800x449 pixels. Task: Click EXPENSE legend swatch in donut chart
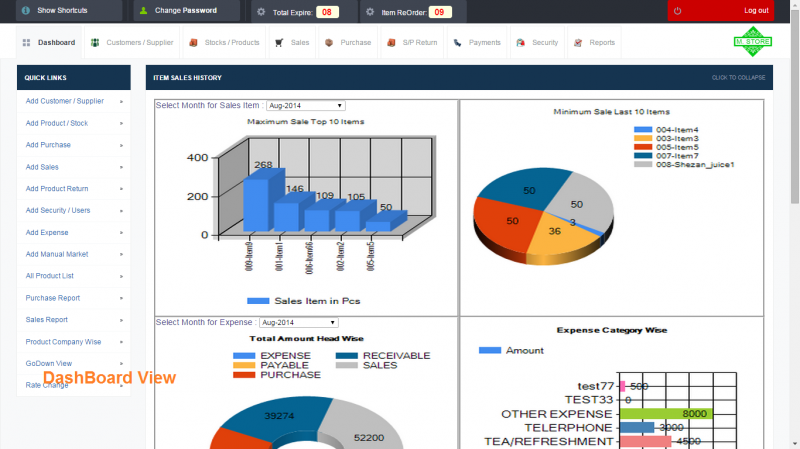244,356
